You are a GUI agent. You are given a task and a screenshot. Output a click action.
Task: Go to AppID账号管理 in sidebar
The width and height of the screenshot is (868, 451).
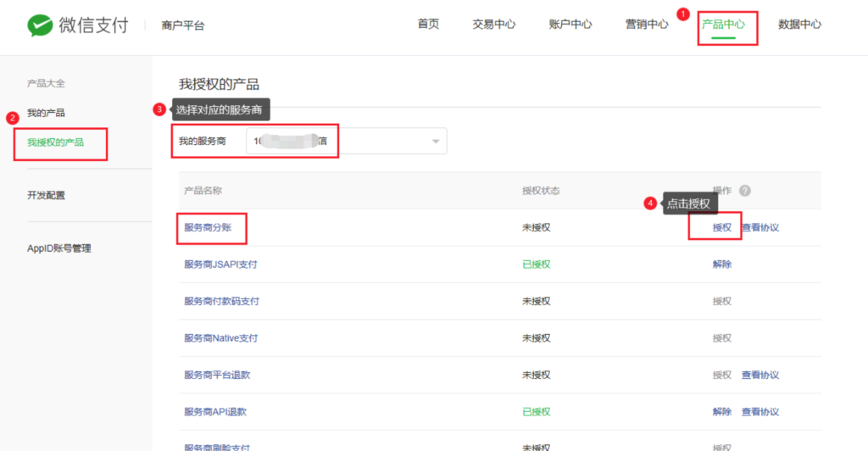point(58,248)
